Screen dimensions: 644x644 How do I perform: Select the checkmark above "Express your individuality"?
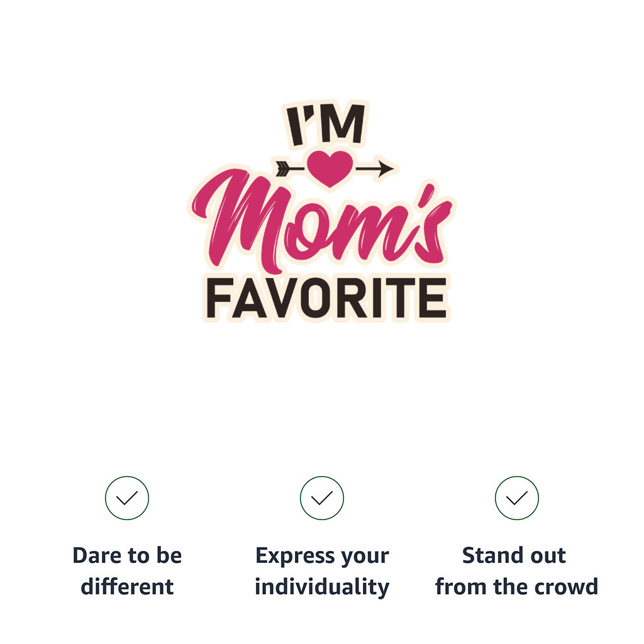click(x=322, y=498)
